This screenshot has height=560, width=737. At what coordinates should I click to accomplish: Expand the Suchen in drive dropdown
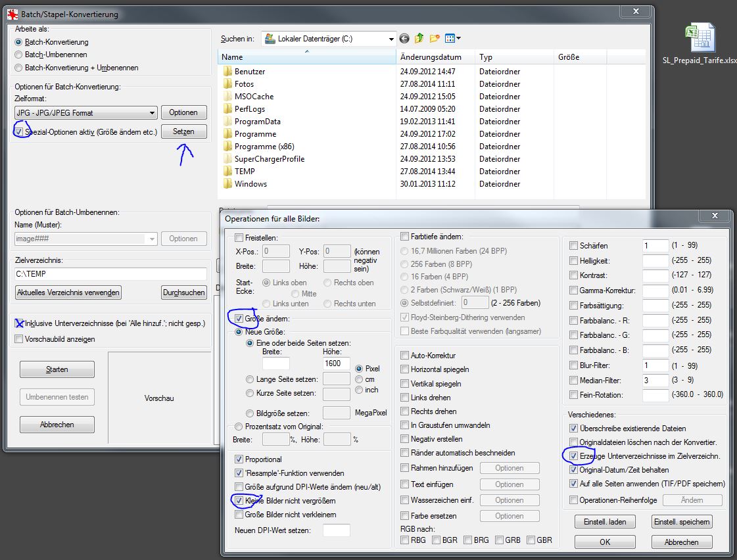391,39
